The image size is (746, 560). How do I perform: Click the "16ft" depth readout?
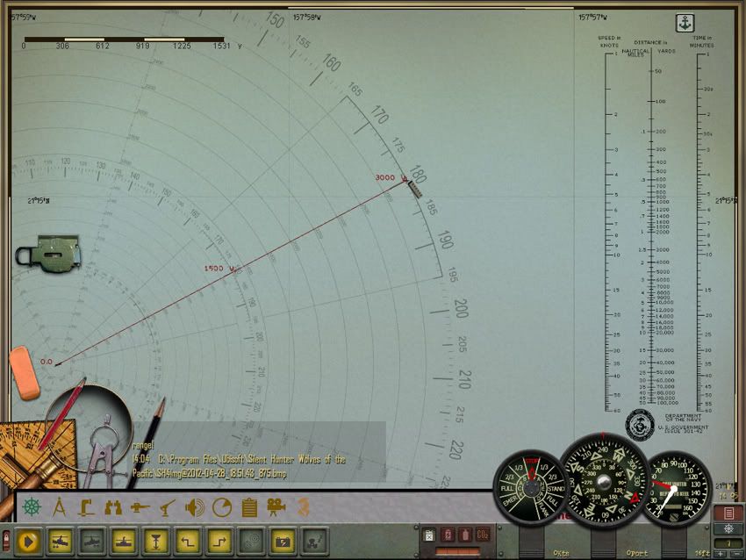(x=702, y=553)
